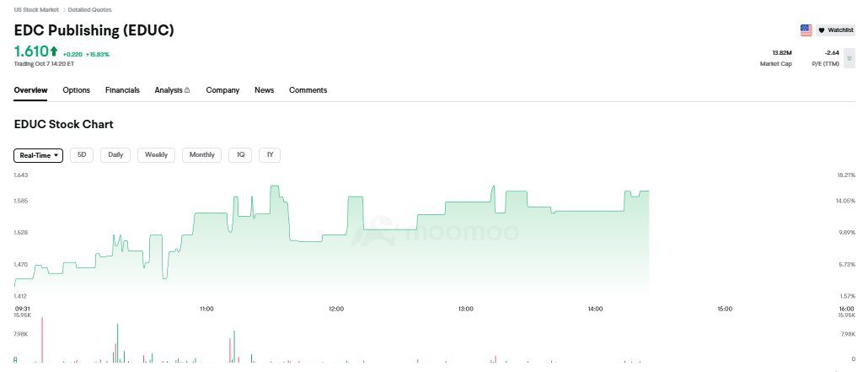
Task: Select the Daily chart interval
Action: (x=115, y=155)
